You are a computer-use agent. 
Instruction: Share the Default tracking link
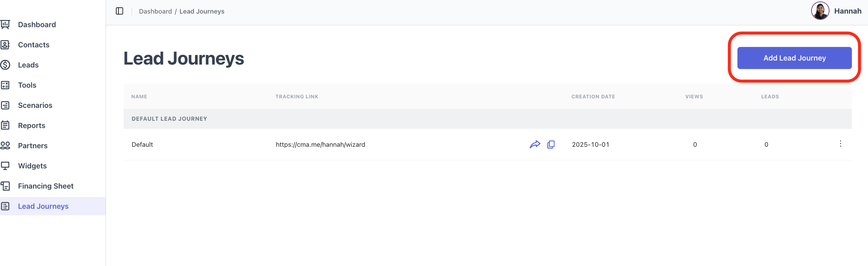click(x=535, y=145)
